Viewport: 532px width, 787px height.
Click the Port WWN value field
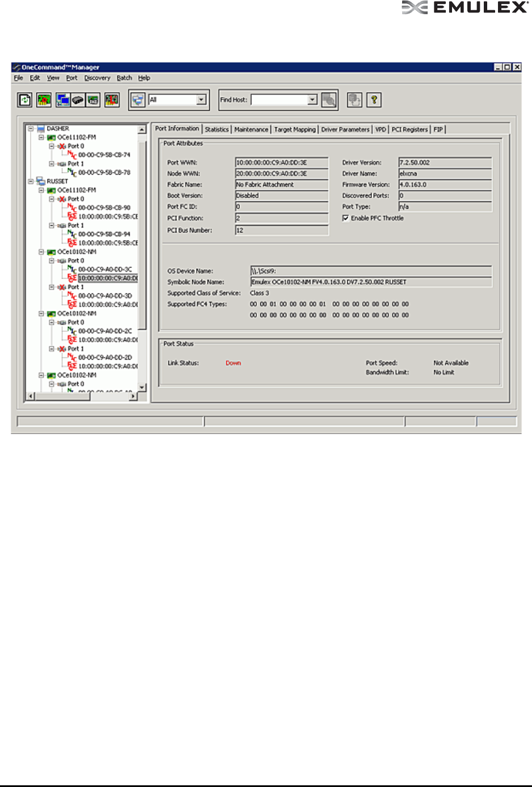(x=282, y=162)
